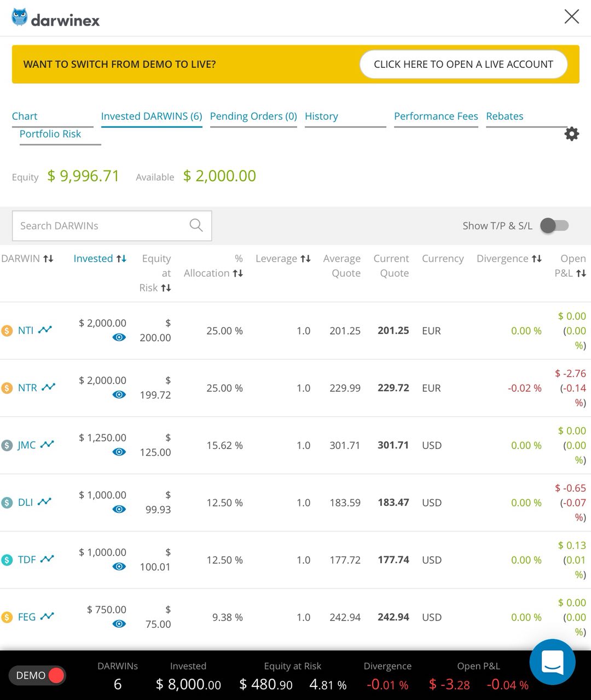591x700 pixels.
Task: Click the Available value $ 2,000.00
Action: pyautogui.click(x=219, y=176)
